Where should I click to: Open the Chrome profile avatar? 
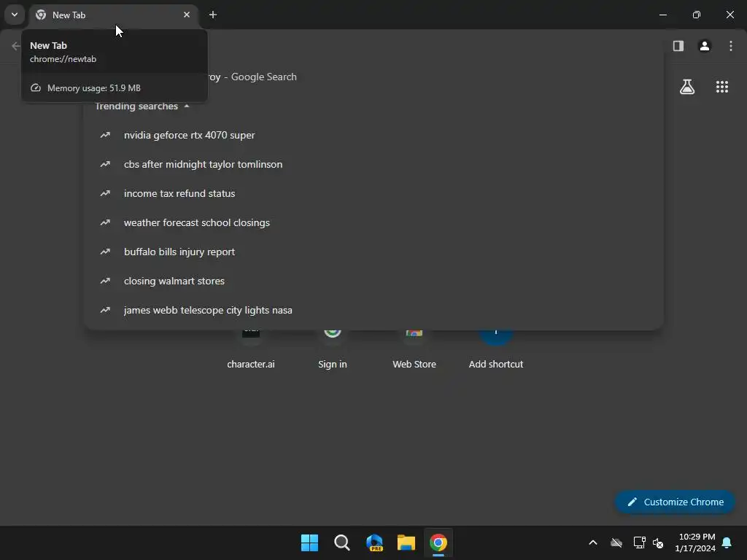705,46
